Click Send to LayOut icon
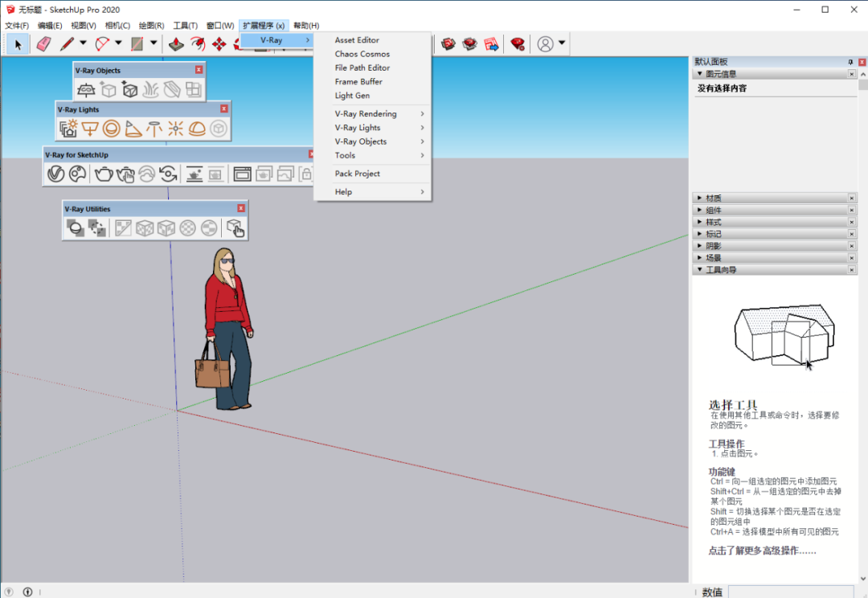868x598 pixels. pos(492,44)
